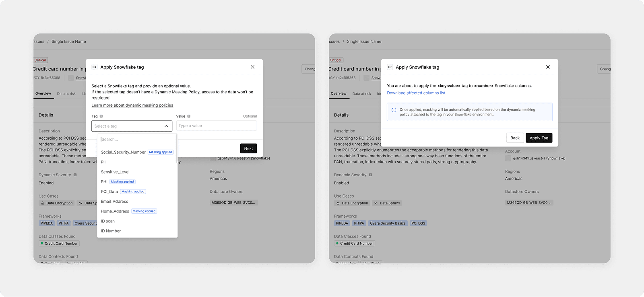Focus the 'Type a value' input field
The width and height of the screenshot is (644, 297).
[216, 126]
